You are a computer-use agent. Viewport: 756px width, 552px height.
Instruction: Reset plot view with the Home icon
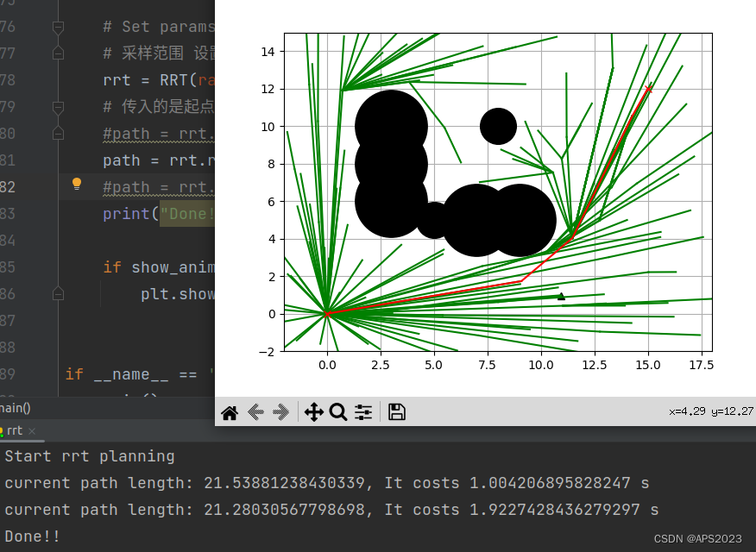[x=230, y=413]
